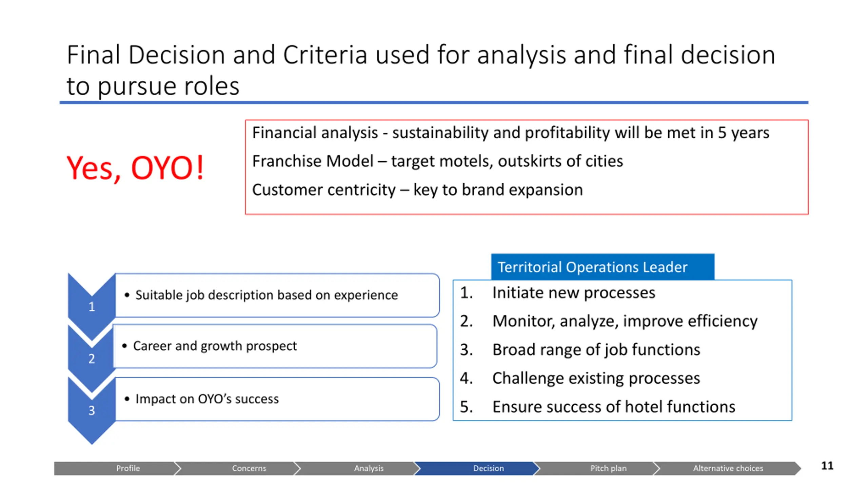Click 'Monitor, analyze, improve efficiency' item
The height and width of the screenshot is (488, 868).
(608, 321)
